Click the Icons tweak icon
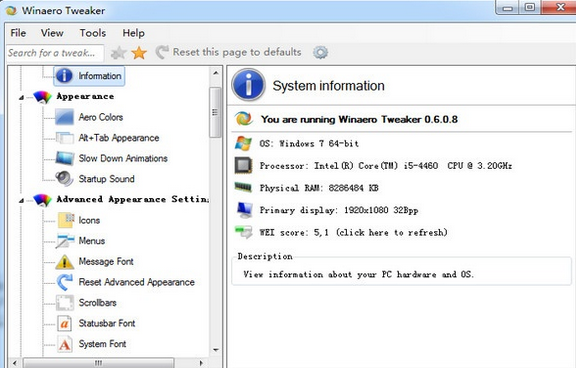 click(66, 220)
